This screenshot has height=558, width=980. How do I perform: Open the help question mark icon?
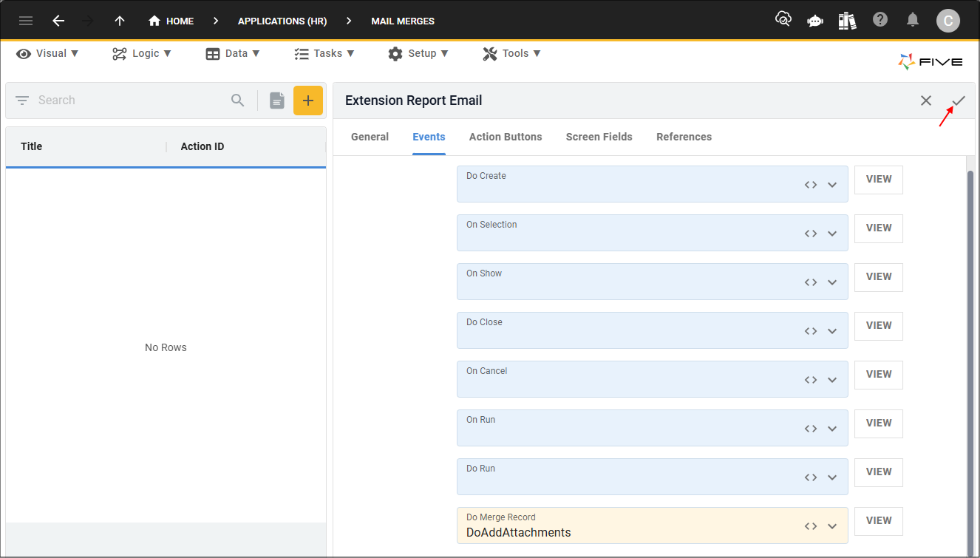(x=879, y=20)
